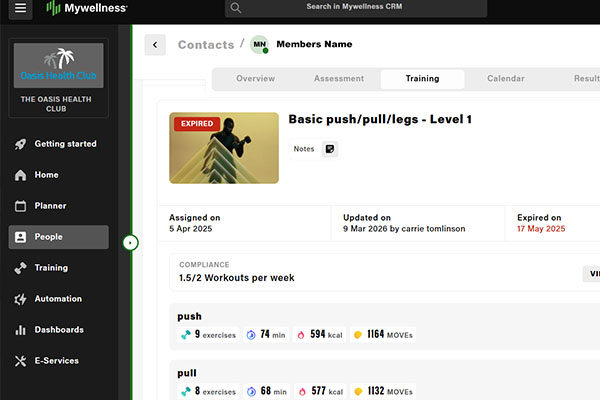Collapse the sidebar with the green arrow
Image resolution: width=600 pixels, height=400 pixels.
click(131, 242)
